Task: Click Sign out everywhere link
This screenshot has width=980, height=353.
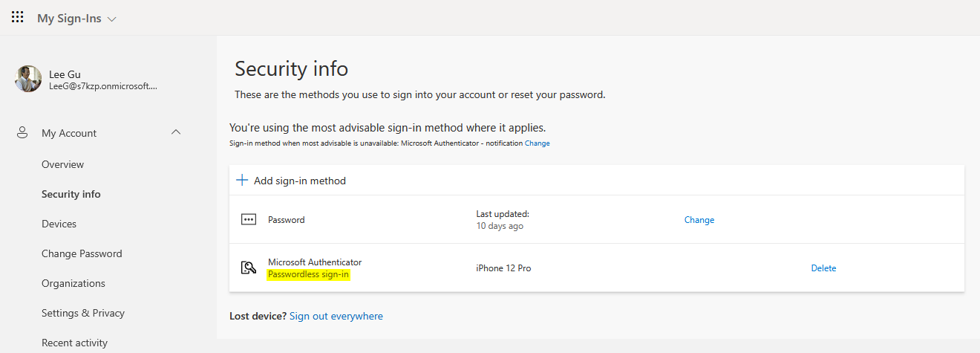Action: 336,316
